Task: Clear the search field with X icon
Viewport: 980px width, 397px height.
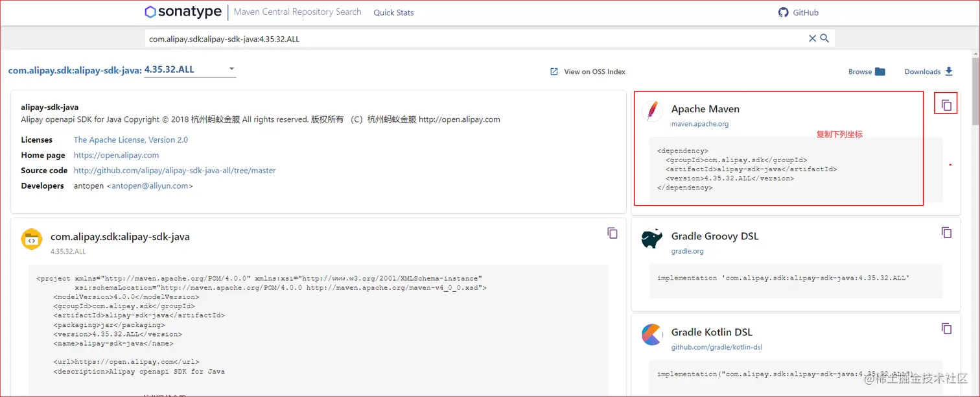Action: click(x=812, y=38)
